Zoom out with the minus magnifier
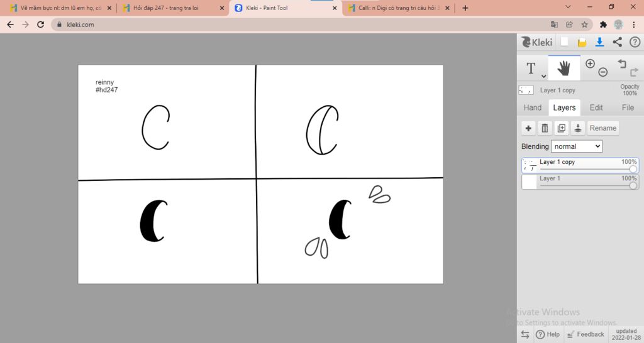 pyautogui.click(x=602, y=72)
